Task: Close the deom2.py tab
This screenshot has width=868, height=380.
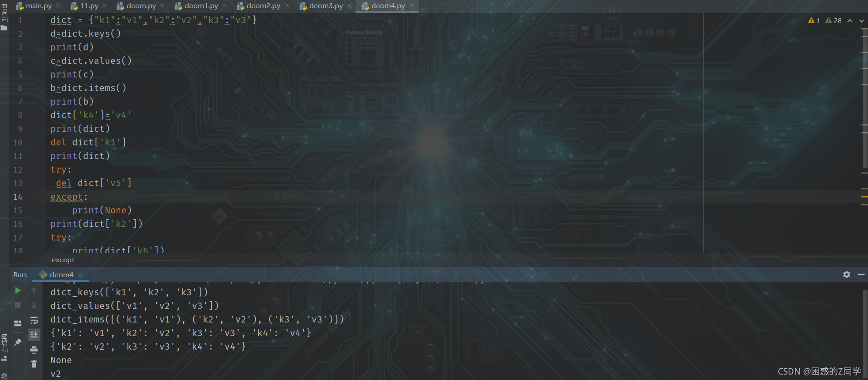Action: click(287, 6)
